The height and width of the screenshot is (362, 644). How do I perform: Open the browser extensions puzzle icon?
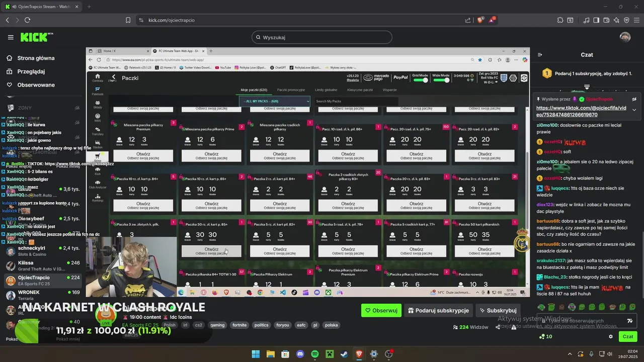560,20
